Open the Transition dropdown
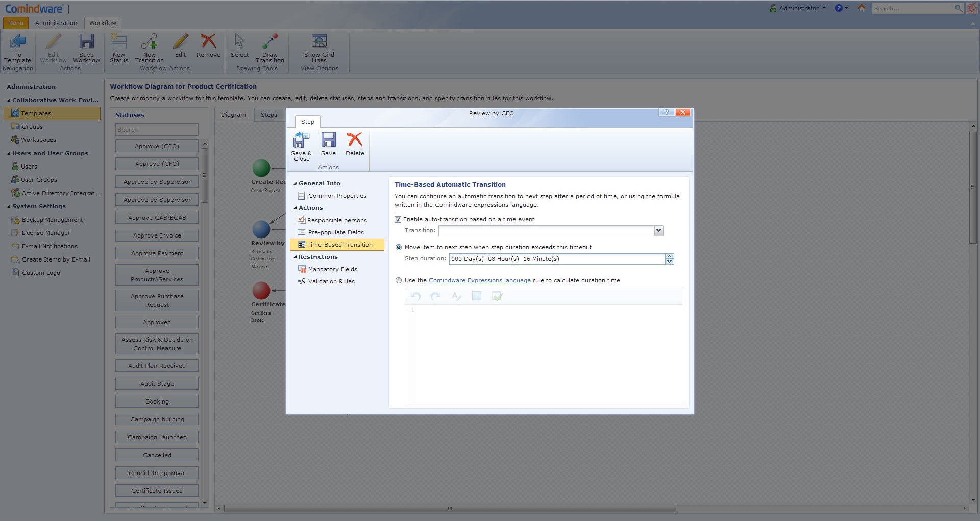Viewport: 980px width, 521px height. pos(658,231)
